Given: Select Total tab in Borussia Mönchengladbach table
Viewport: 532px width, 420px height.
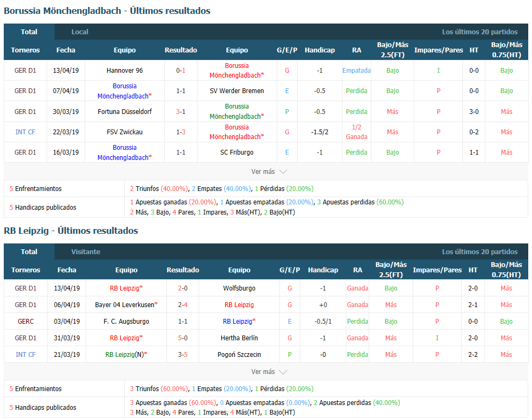Looking at the screenshot, I should (x=29, y=32).
